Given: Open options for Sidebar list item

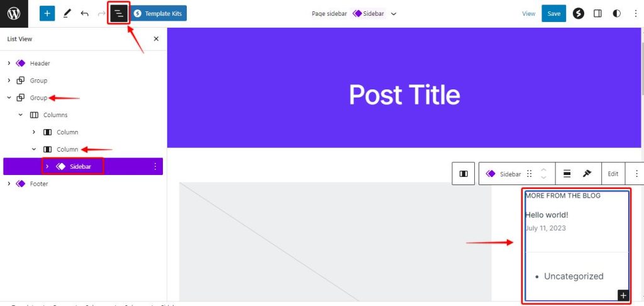Looking at the screenshot, I should pos(155,166).
